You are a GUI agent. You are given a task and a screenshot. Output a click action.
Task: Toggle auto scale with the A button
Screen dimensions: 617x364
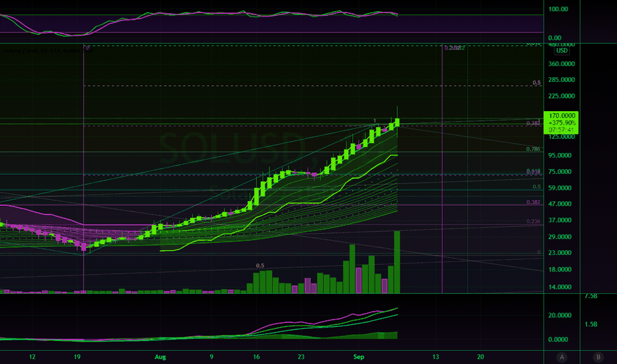coord(562,357)
